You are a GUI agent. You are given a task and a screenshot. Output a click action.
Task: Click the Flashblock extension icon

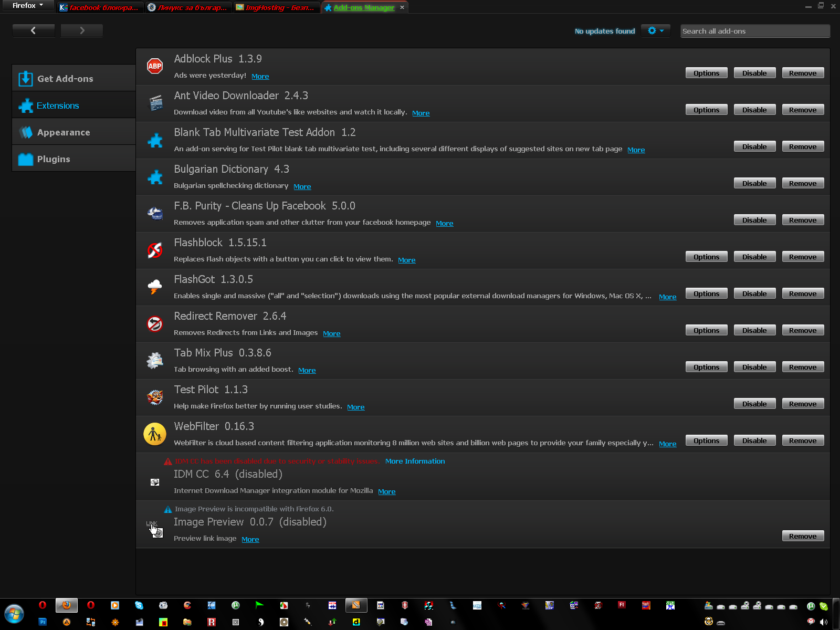pos(155,250)
